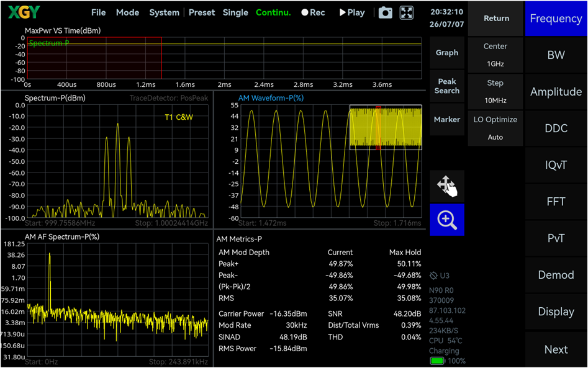Switch to Single sweep mode

coord(235,13)
